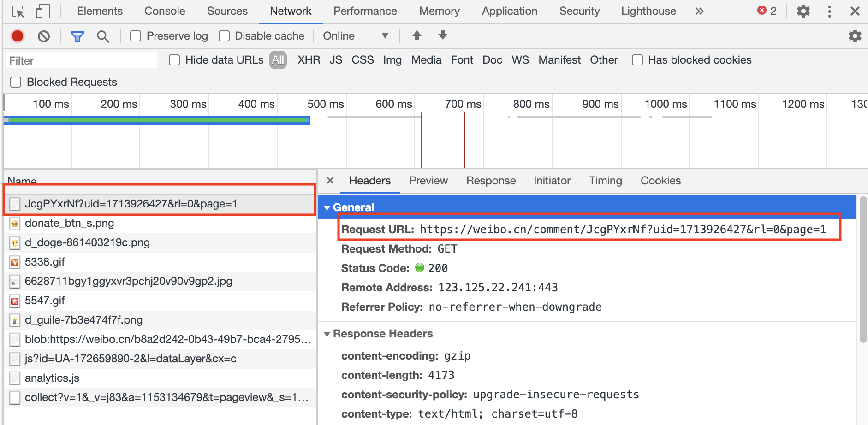868x425 pixels.
Task: Click the import HAR file upload arrow
Action: [417, 36]
